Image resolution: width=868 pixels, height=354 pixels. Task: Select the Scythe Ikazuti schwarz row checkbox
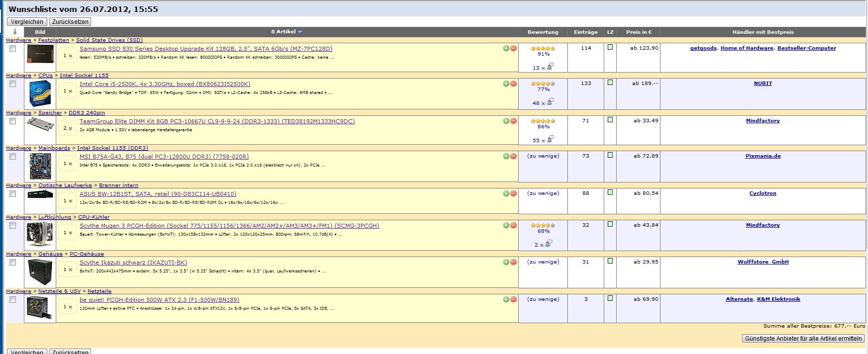[13, 263]
